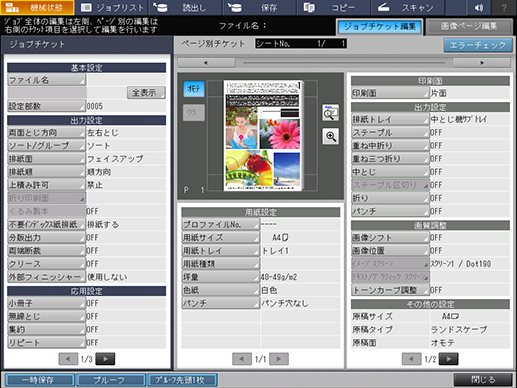
Task: Select the ウラ back side toggle
Action: (194, 113)
